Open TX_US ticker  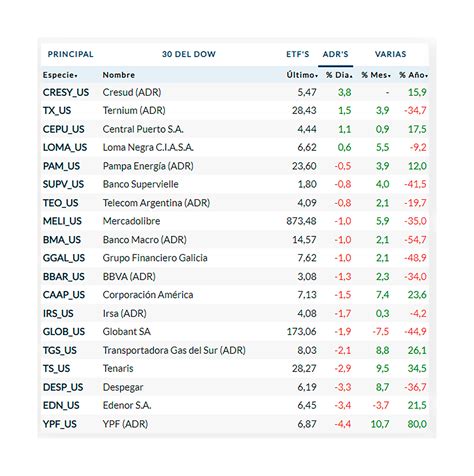(x=57, y=111)
